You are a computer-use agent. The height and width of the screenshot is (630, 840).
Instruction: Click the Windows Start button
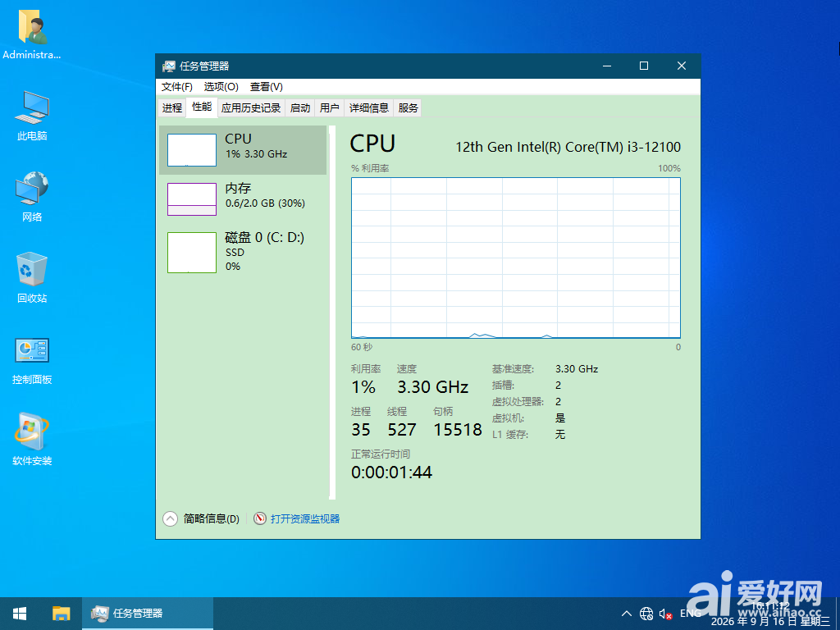click(20, 614)
